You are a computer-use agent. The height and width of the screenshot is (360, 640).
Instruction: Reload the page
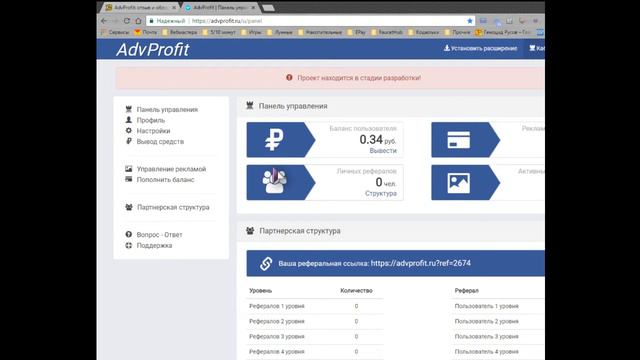(x=127, y=21)
